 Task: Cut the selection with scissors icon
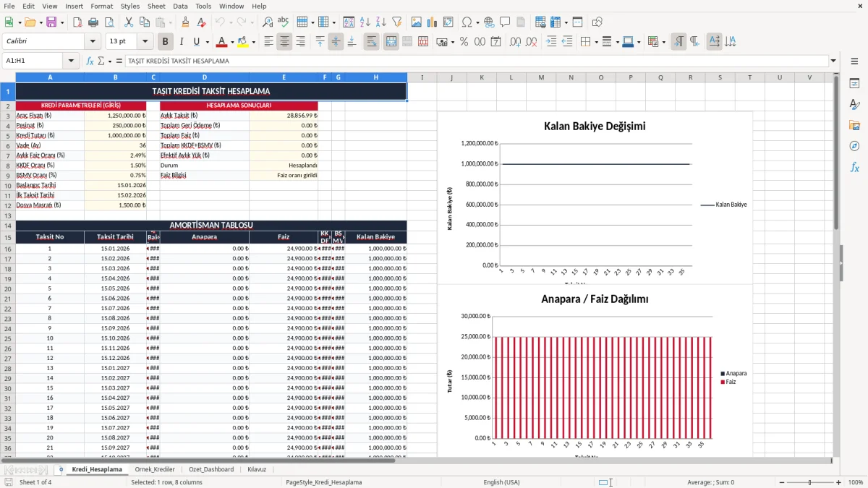click(128, 22)
